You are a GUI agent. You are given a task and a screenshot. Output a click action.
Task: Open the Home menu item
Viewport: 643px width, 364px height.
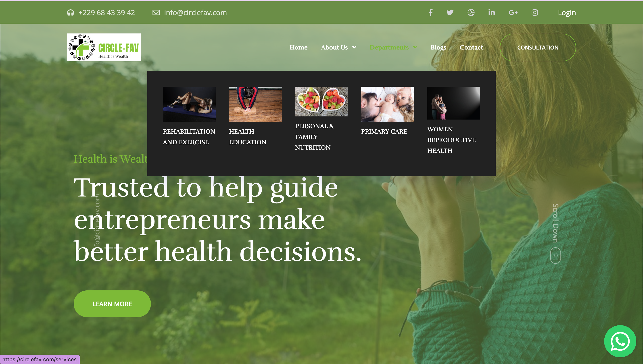tap(298, 47)
